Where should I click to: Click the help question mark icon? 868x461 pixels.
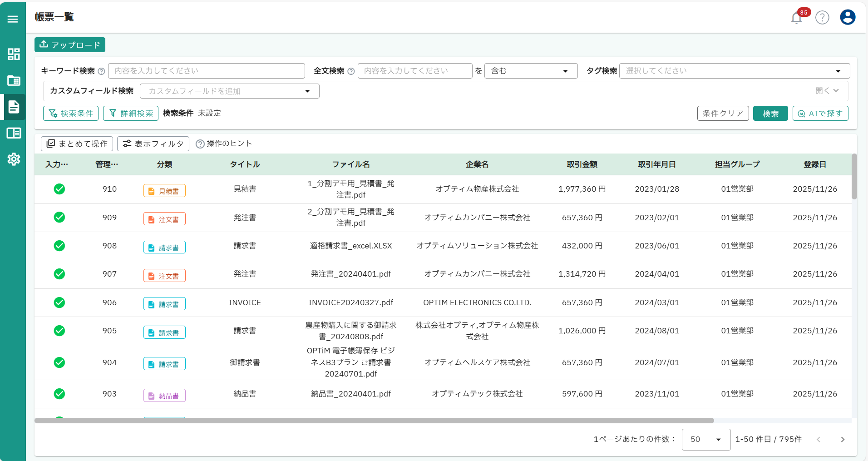click(822, 17)
